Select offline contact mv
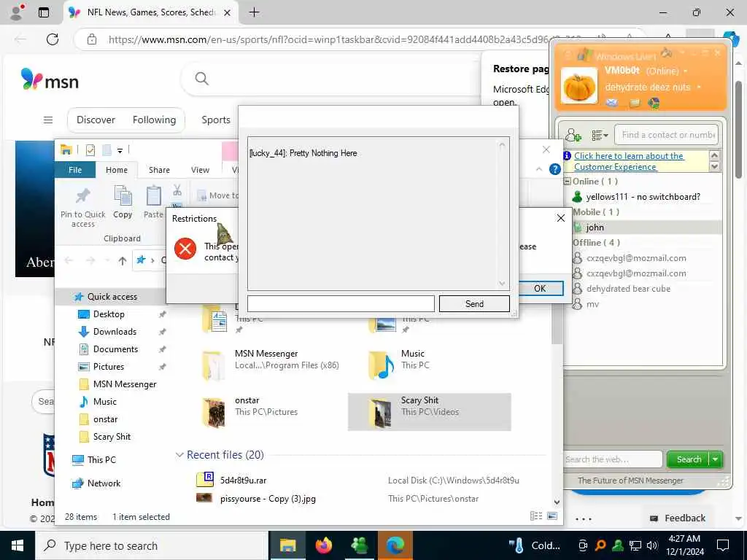The image size is (747, 560). tap(592, 304)
